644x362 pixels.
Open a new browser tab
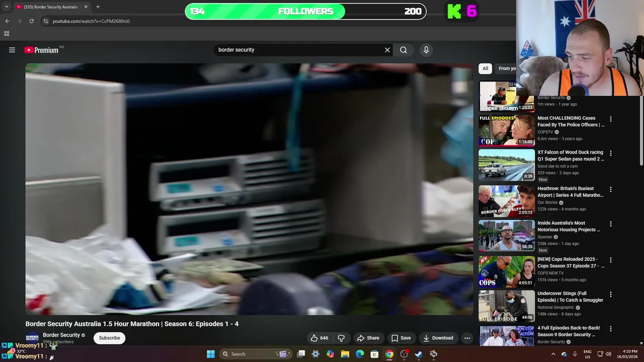98,7
